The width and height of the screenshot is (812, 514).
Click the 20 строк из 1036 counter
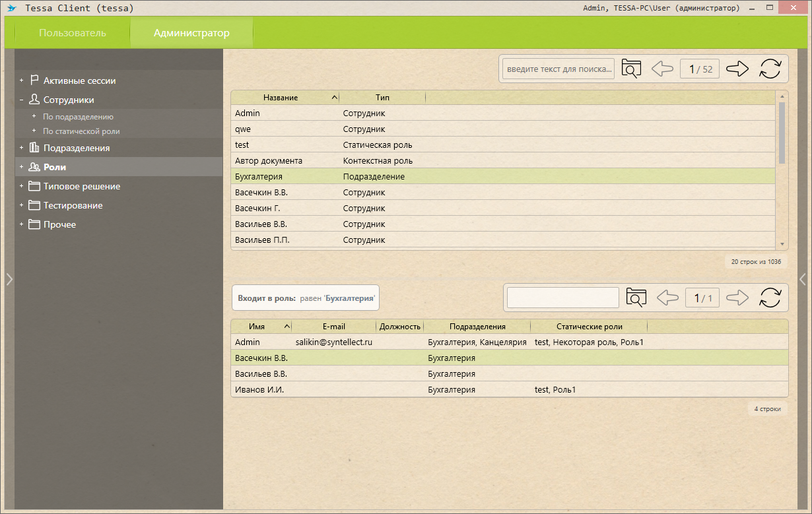coord(756,262)
